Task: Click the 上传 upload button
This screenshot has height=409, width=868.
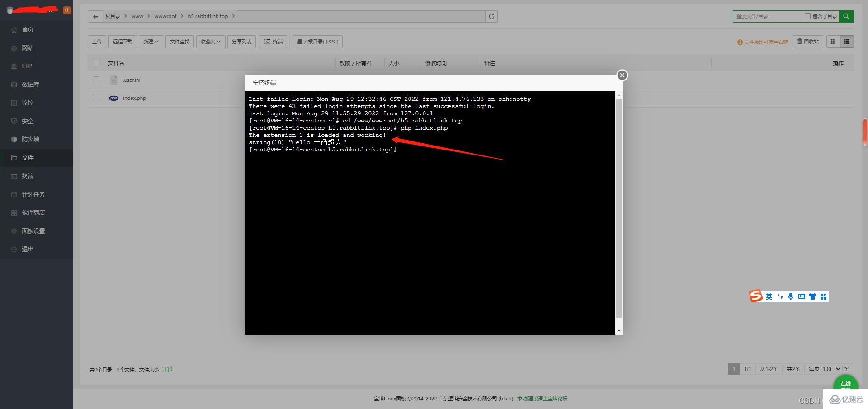Action: pos(97,42)
